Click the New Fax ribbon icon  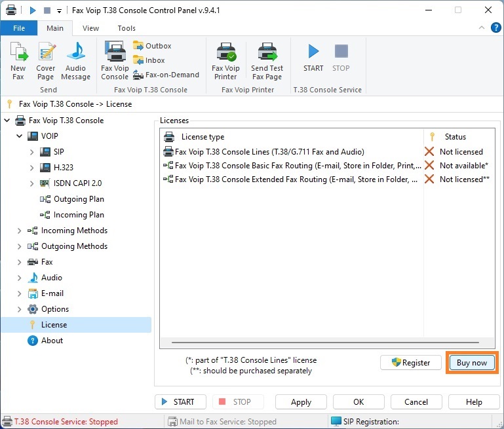coord(18,60)
